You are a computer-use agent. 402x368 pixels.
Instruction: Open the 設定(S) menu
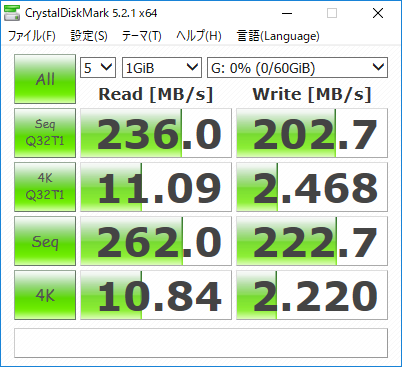(89, 36)
